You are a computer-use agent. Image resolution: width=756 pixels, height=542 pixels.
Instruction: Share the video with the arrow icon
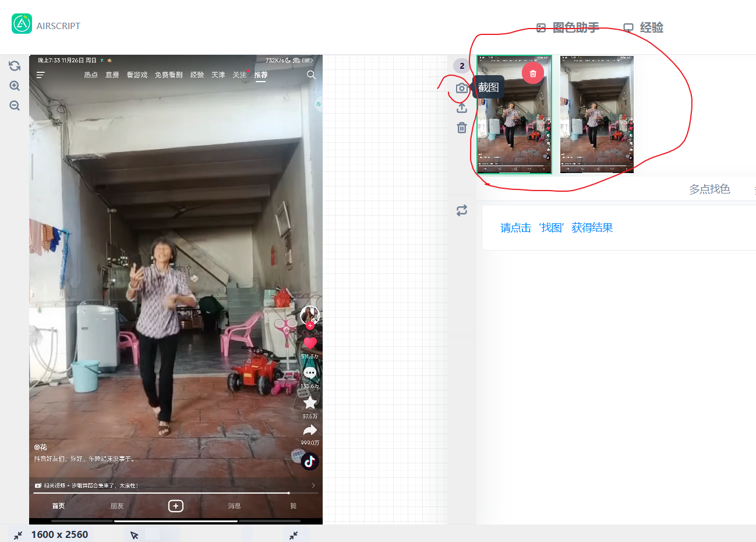[310, 430]
